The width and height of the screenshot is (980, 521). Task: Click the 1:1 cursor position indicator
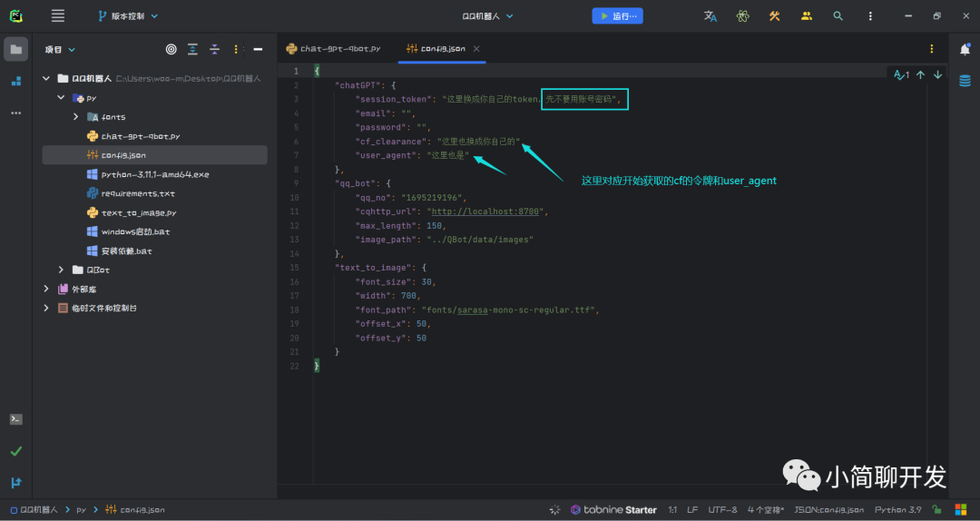(x=671, y=510)
